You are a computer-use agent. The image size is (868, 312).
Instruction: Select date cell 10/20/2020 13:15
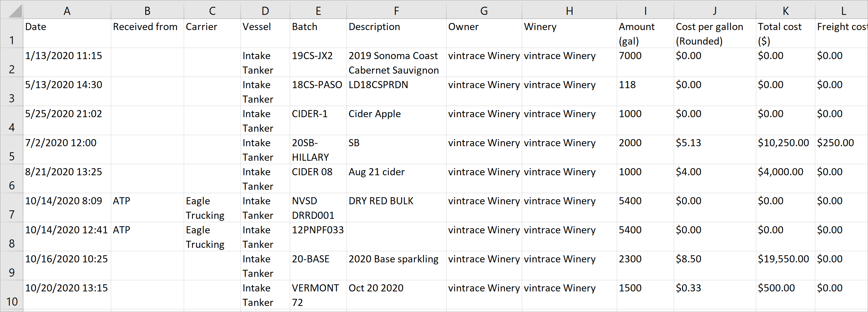(67, 295)
